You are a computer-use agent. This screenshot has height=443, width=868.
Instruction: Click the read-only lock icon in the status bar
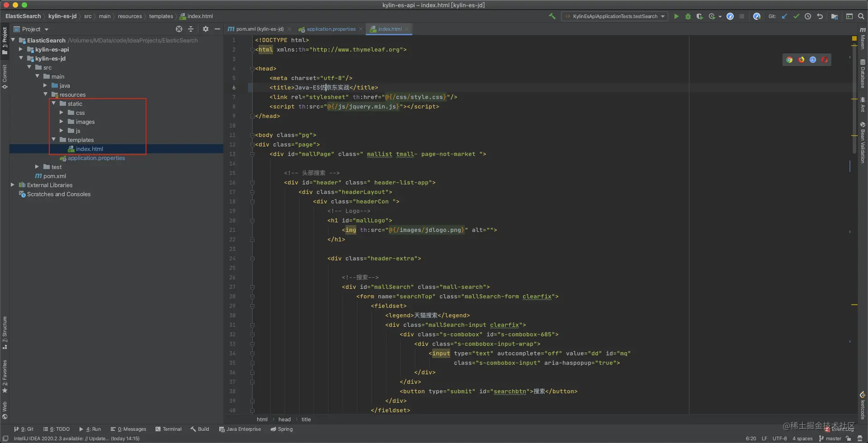pyautogui.click(x=849, y=438)
